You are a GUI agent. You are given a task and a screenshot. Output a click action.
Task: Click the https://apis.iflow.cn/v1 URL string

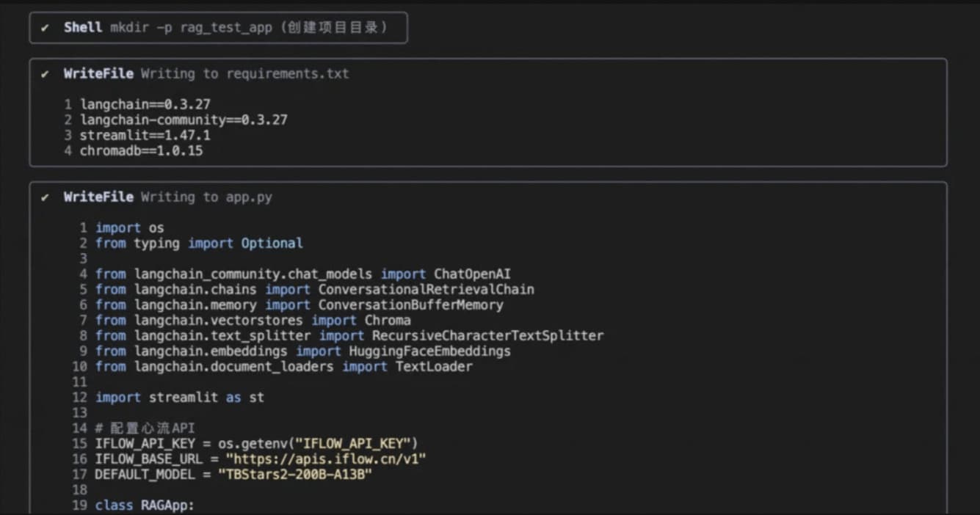point(326,459)
